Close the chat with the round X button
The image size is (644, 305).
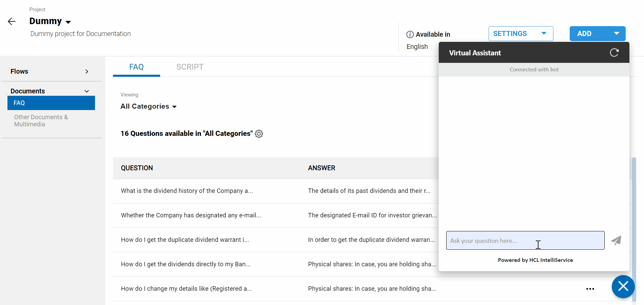(623, 286)
